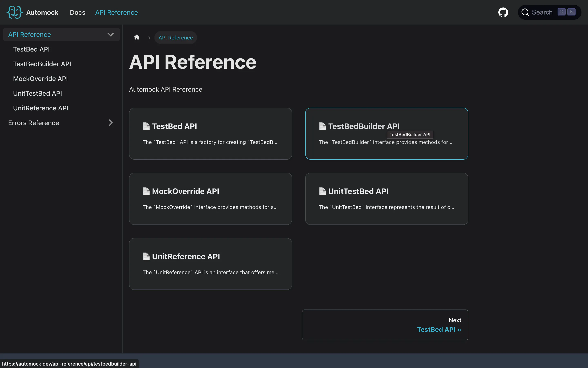
Task: Click the TestBedBuilder interface description text
Action: tap(386, 142)
